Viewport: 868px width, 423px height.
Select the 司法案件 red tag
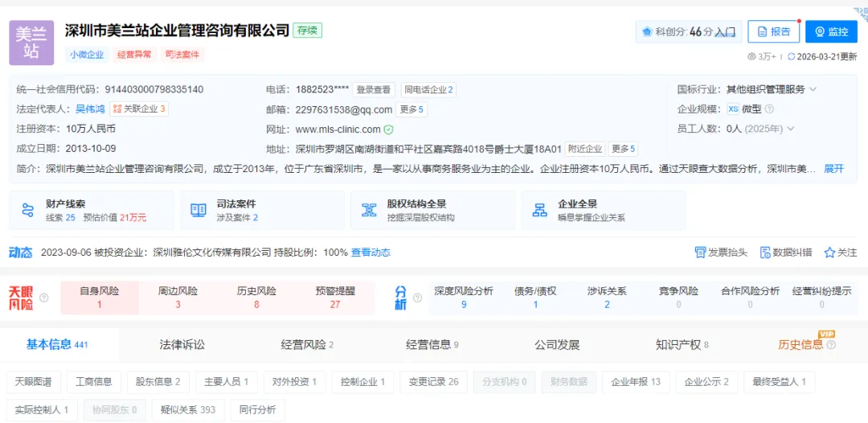(x=182, y=55)
